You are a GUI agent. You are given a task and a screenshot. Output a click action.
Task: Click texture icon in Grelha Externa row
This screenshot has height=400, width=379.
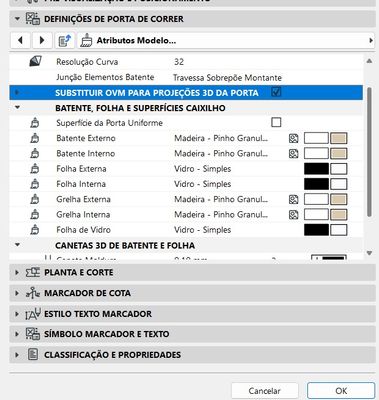coord(293,199)
